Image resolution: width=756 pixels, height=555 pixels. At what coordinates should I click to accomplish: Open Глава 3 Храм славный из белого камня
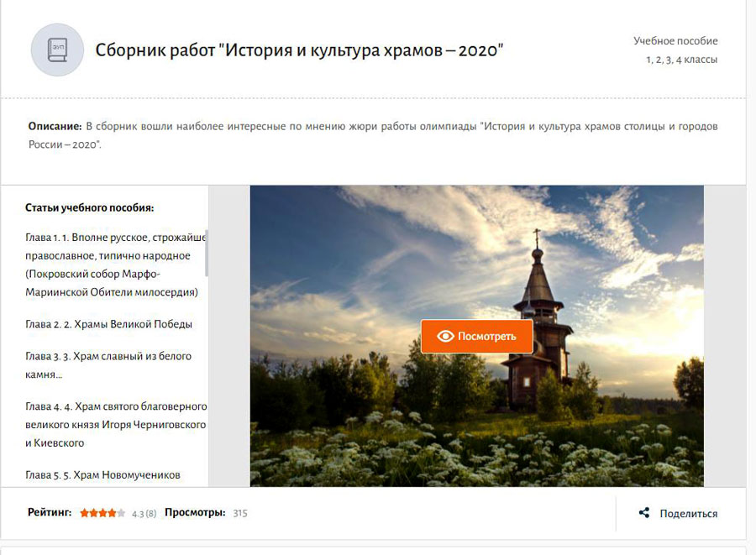108,365
